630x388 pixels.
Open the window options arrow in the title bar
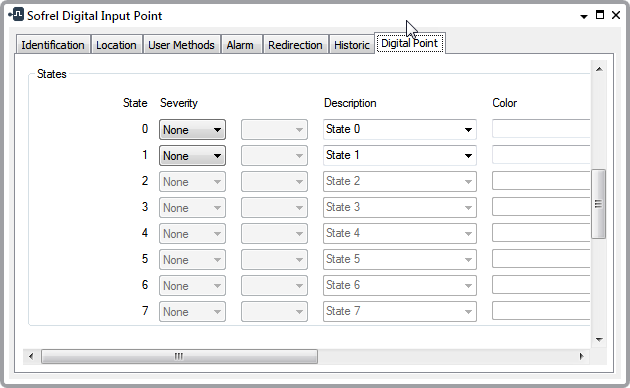pyautogui.click(x=584, y=16)
